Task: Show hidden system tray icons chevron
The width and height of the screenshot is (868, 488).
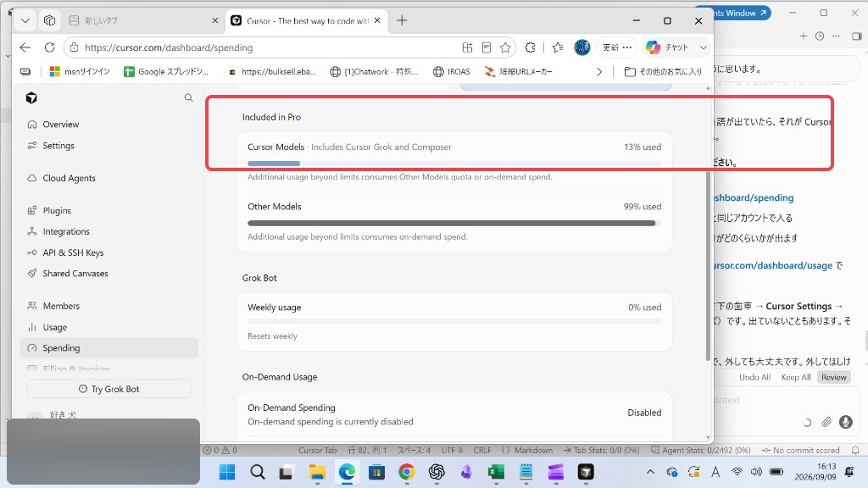Action: click(x=650, y=472)
